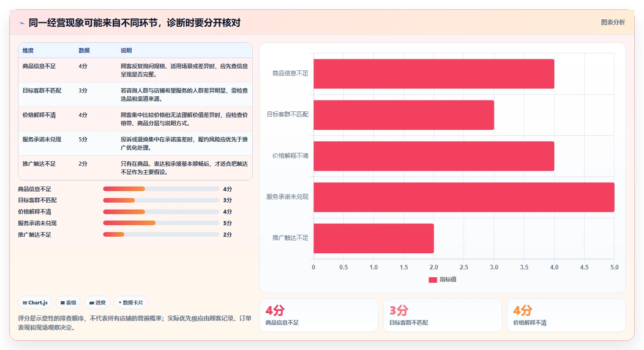Screen dimensions: 644x350
Task: Toggle the 指标值 legend swatch
Action: (433, 280)
